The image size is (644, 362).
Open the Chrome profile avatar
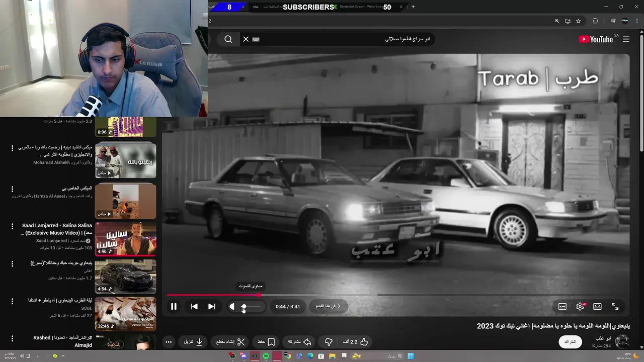pyautogui.click(x=625, y=21)
